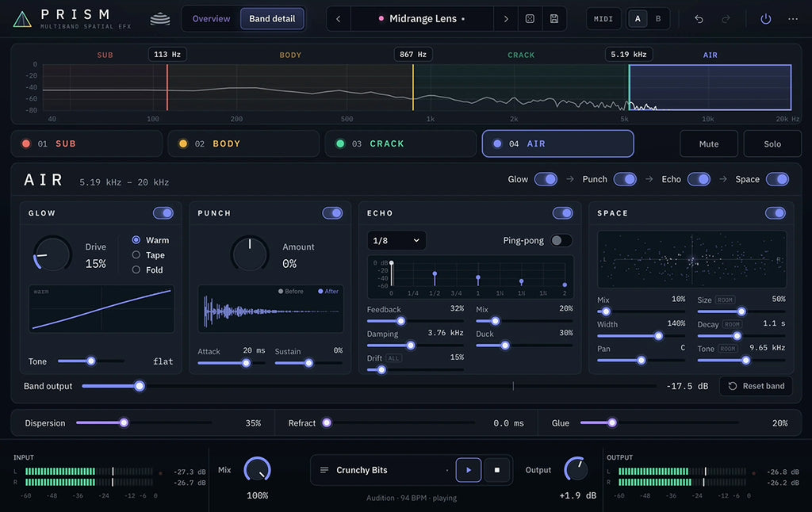
Task: Click the master Output knob
Action: pos(576,469)
